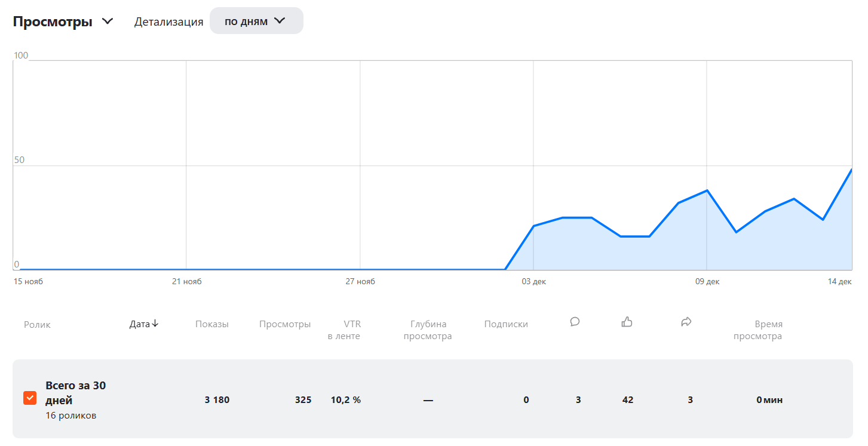Expand the по дням detail dropdown

256,21
